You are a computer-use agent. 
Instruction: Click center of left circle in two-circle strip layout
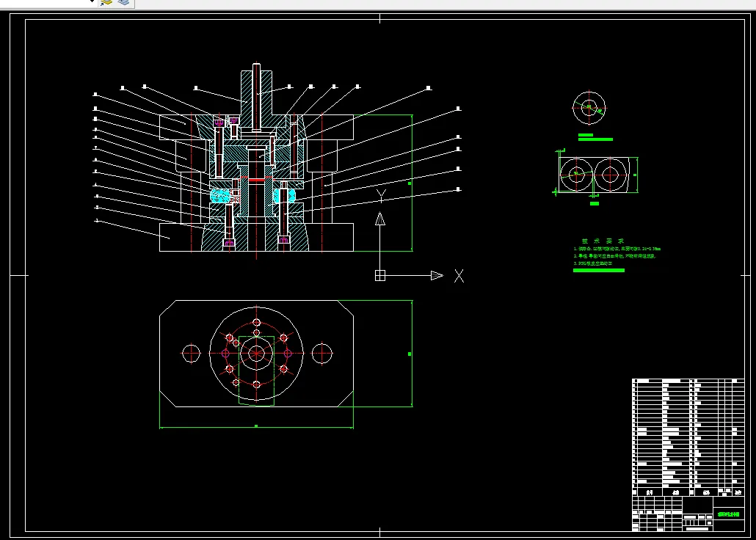pos(576,174)
